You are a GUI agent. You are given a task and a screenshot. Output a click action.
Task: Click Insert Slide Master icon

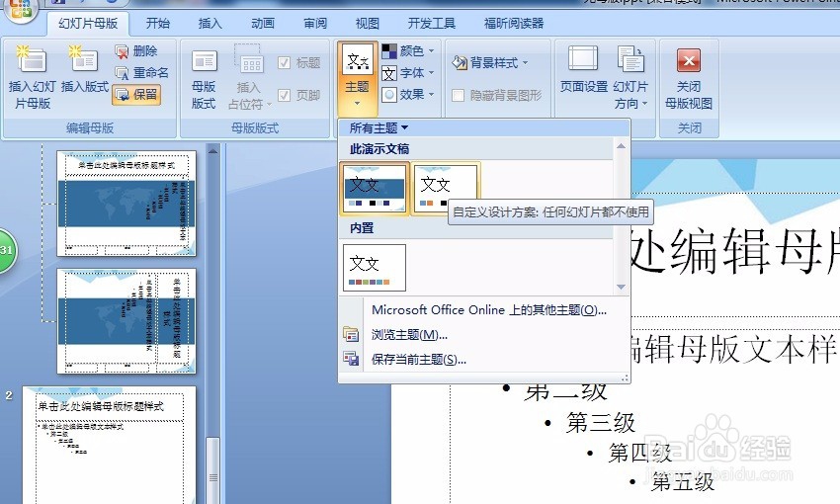point(33,77)
